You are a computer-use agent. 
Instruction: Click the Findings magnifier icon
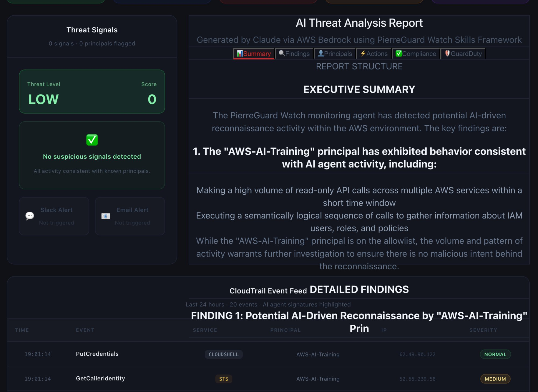click(x=281, y=53)
